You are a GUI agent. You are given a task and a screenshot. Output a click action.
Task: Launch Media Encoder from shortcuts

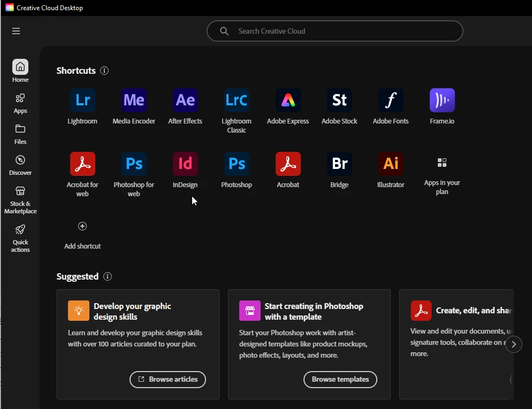pyautogui.click(x=134, y=101)
